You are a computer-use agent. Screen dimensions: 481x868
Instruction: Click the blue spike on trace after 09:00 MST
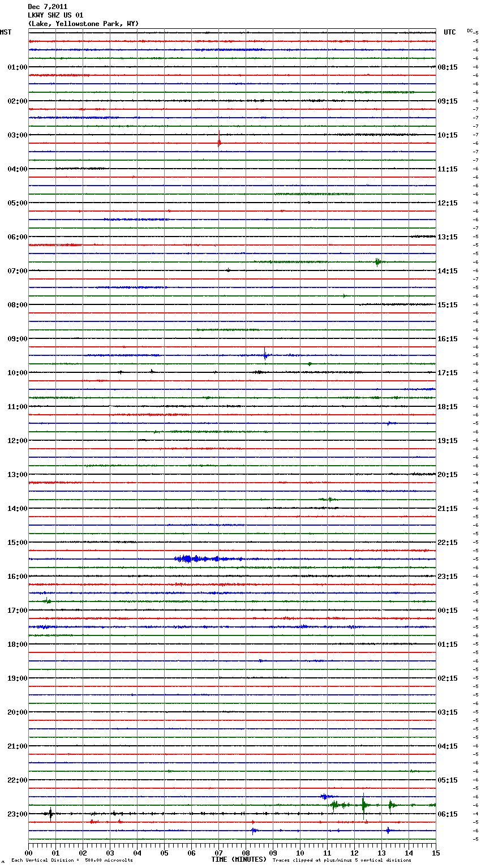pos(265,355)
